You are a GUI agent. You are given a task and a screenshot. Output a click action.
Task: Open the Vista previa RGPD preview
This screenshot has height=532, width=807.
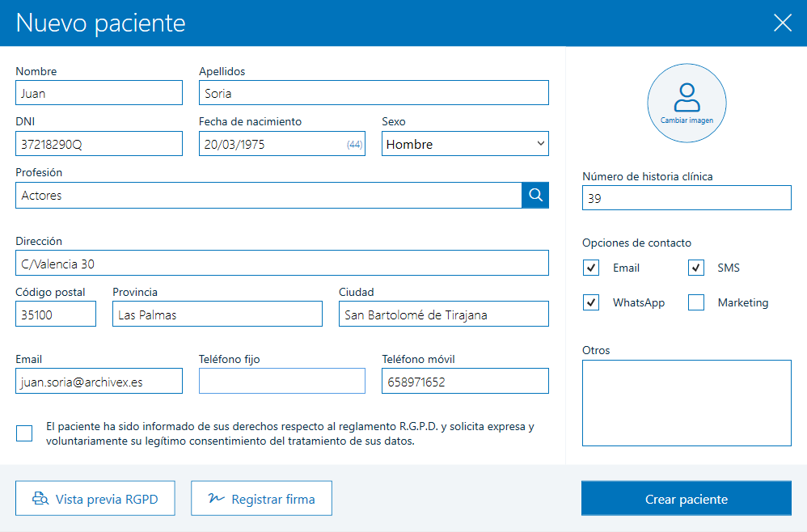tap(95, 498)
